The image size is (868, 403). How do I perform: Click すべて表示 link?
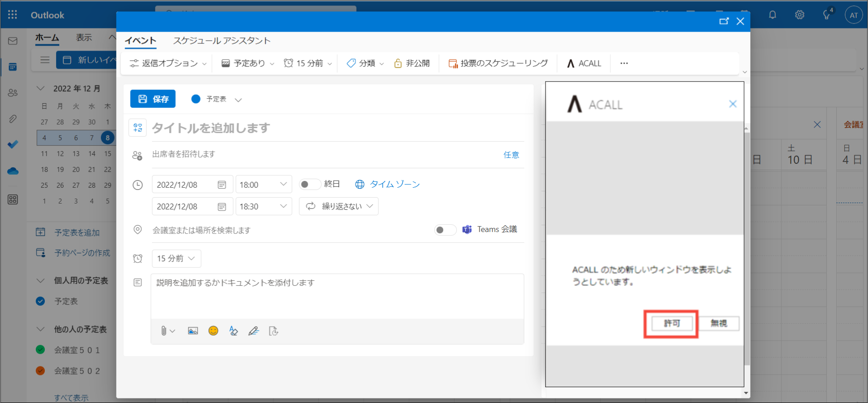[x=71, y=398]
